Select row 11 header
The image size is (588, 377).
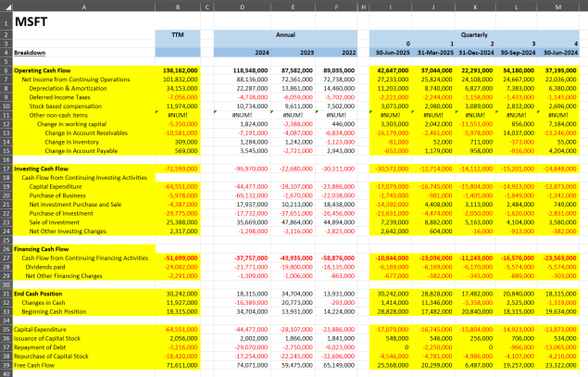pyautogui.click(x=6, y=115)
